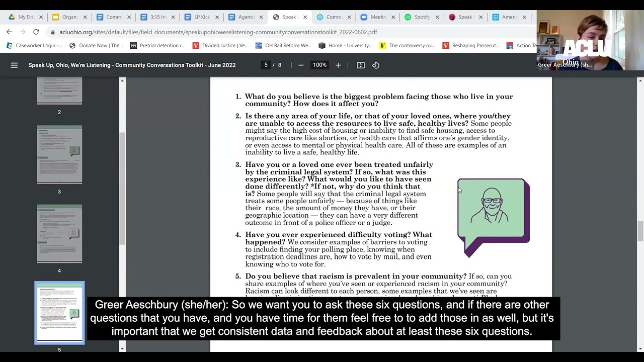
Task: Open the Pretrial detention bookmark
Action: [158, 45]
